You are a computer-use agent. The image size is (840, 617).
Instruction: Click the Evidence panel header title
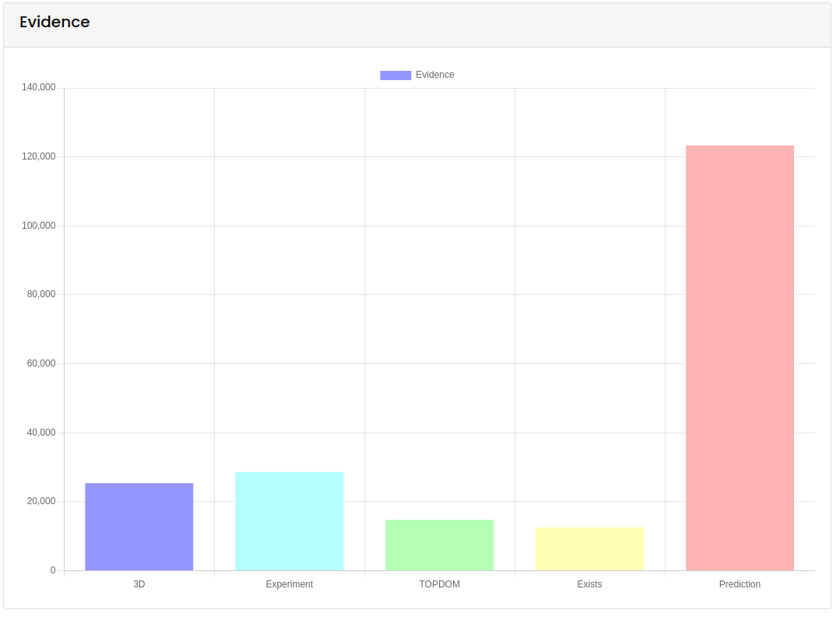pos(54,23)
